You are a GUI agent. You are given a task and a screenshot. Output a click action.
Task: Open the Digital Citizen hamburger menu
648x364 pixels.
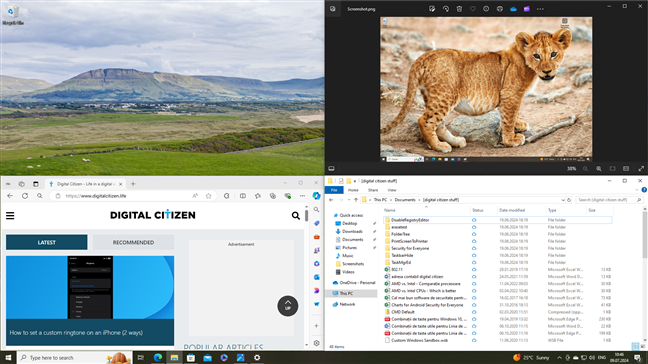10,216
